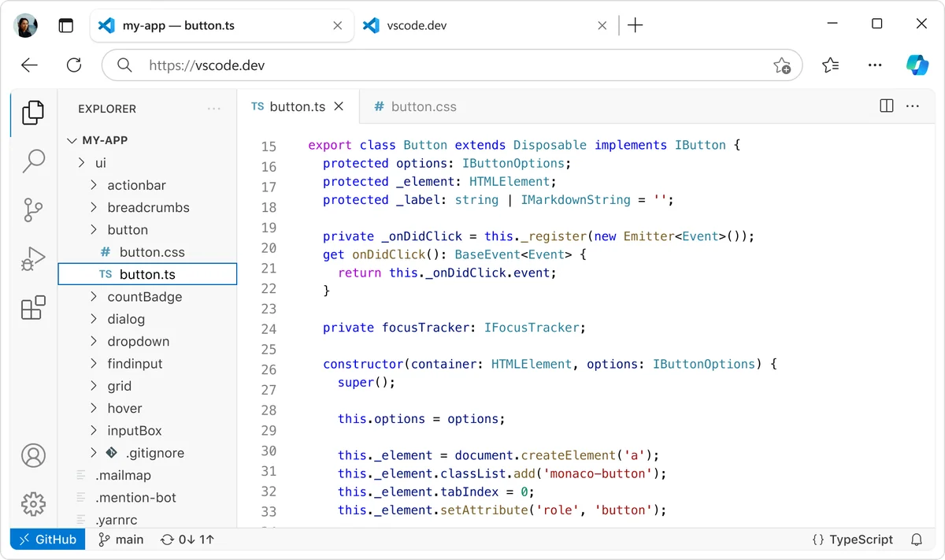
Task: Open the Accounts menu
Action: 33,455
